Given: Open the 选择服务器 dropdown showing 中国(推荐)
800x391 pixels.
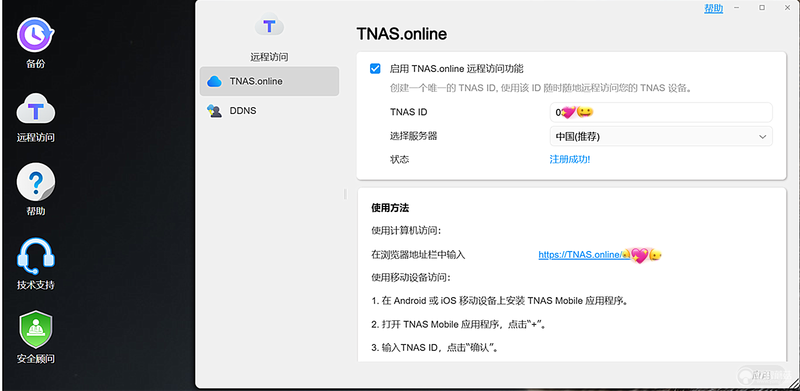Looking at the screenshot, I should tap(661, 136).
